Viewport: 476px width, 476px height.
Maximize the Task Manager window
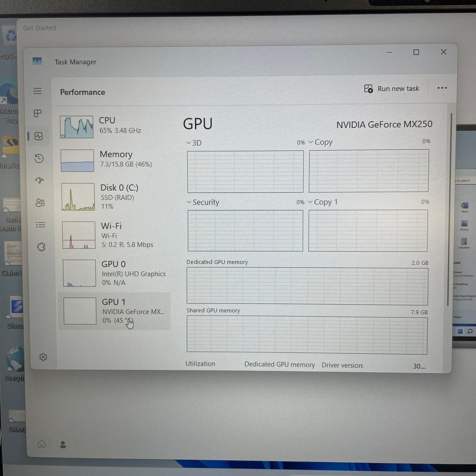click(416, 52)
